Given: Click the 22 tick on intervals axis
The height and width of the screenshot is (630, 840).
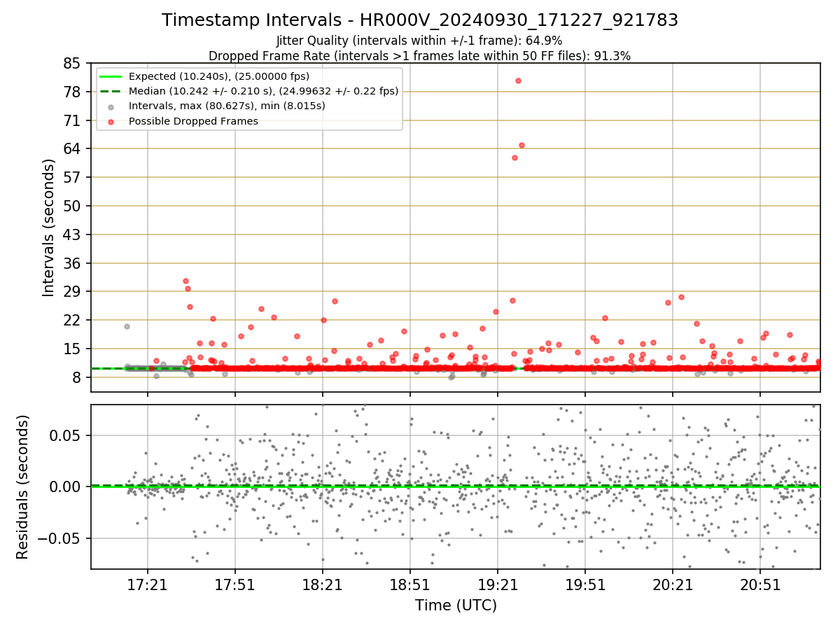Looking at the screenshot, I should pos(73,320).
